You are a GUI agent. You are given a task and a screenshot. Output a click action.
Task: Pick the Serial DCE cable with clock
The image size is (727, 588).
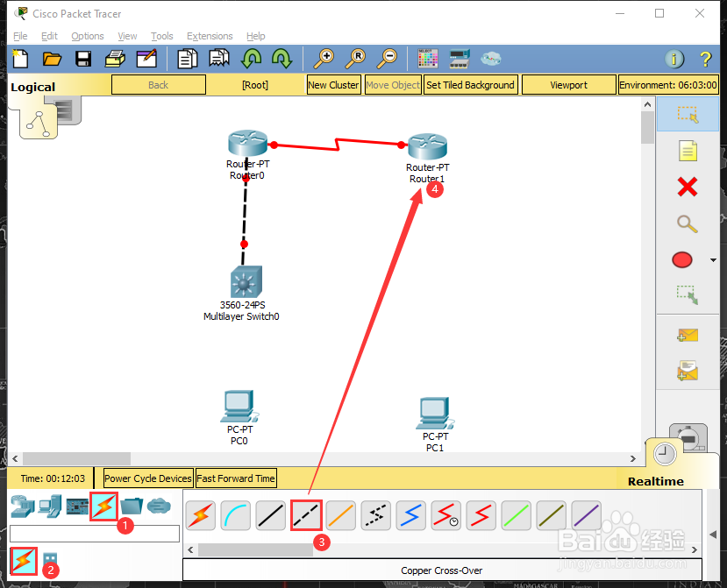[x=446, y=515]
